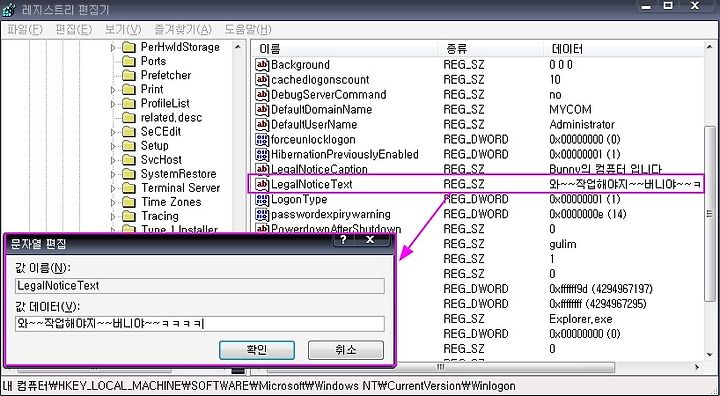Screen dimensions: 720x396
Task: Expand the SystemRestore tree node
Action: click(x=113, y=174)
